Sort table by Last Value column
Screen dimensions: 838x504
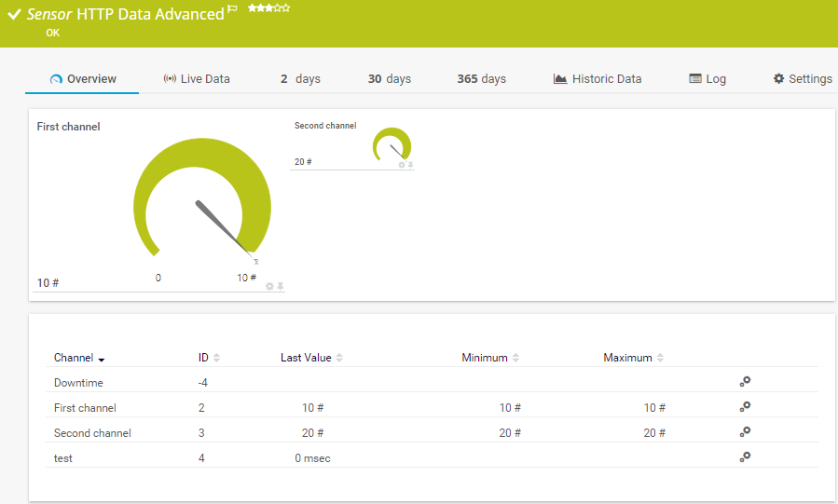tap(311, 358)
